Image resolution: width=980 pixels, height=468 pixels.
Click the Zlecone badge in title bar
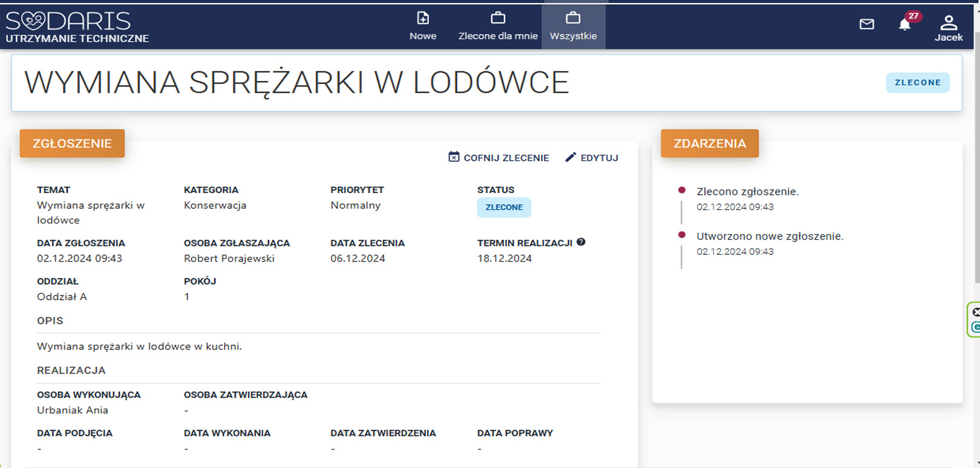click(917, 83)
